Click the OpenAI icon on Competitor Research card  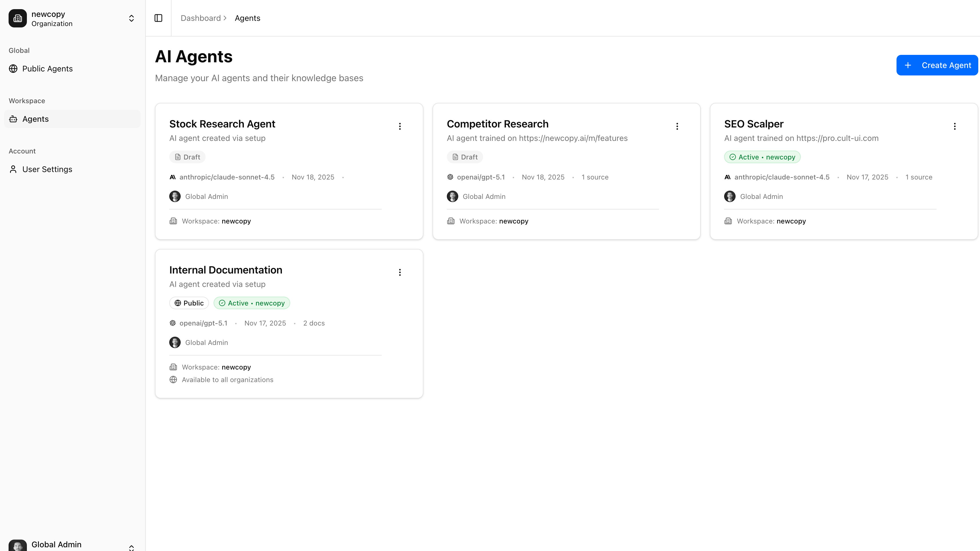(451, 177)
